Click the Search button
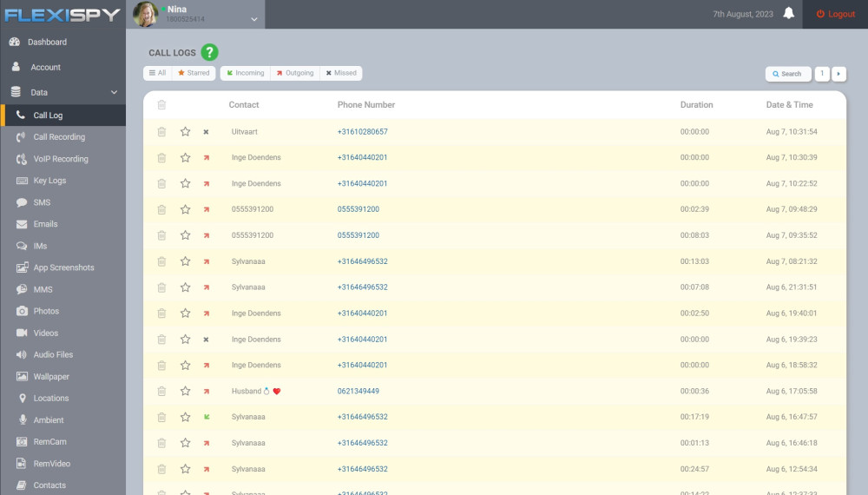868x495 pixels. click(788, 74)
